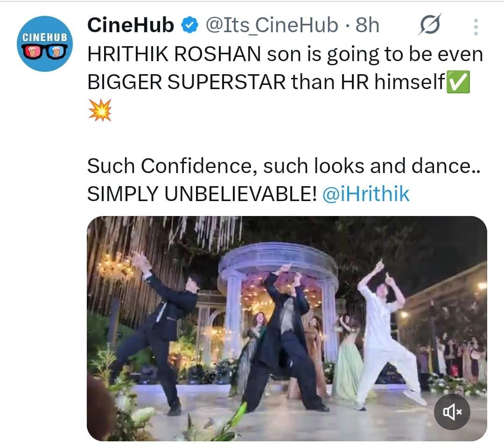
Task: Click the gazebo in the video
Action: click(278, 299)
